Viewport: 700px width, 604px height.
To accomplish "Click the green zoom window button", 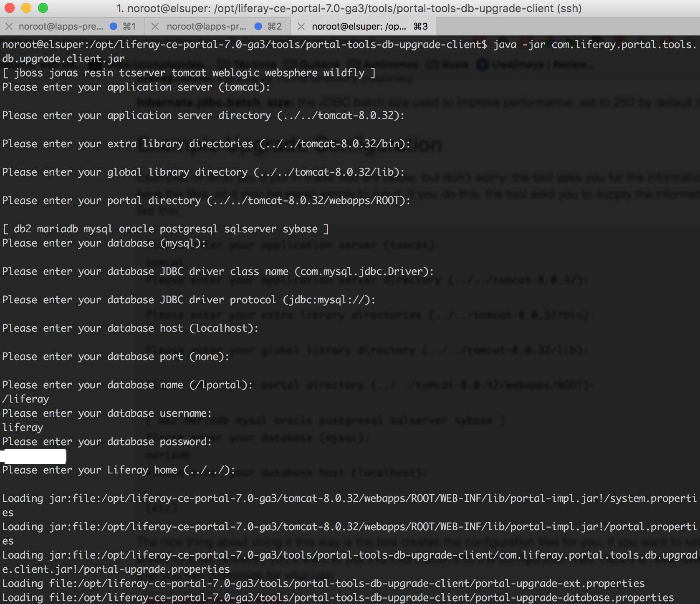I will point(43,8).
